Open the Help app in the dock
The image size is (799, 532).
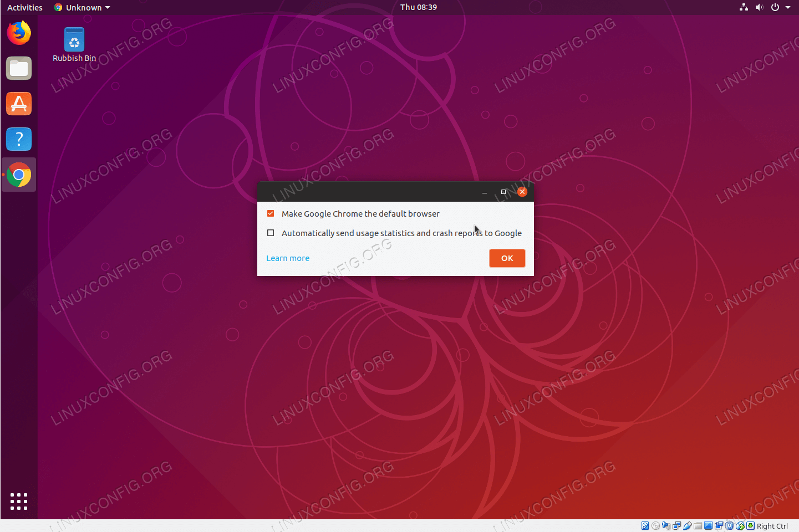[x=19, y=139]
